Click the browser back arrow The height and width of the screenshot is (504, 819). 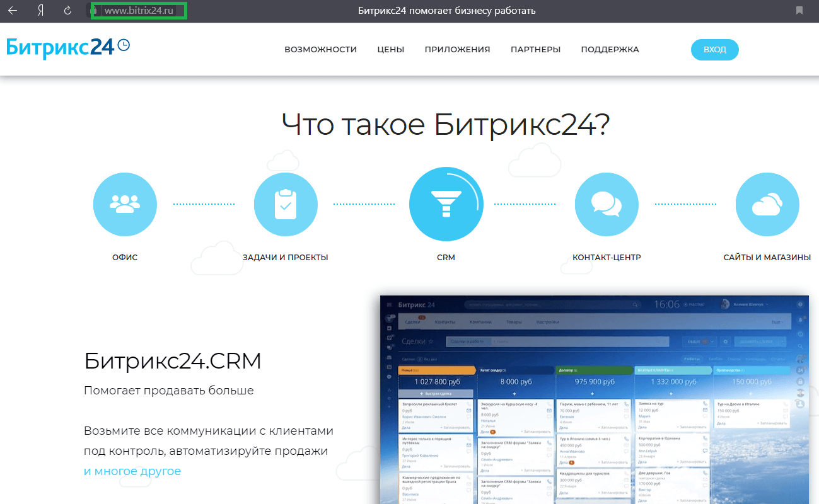(13, 11)
